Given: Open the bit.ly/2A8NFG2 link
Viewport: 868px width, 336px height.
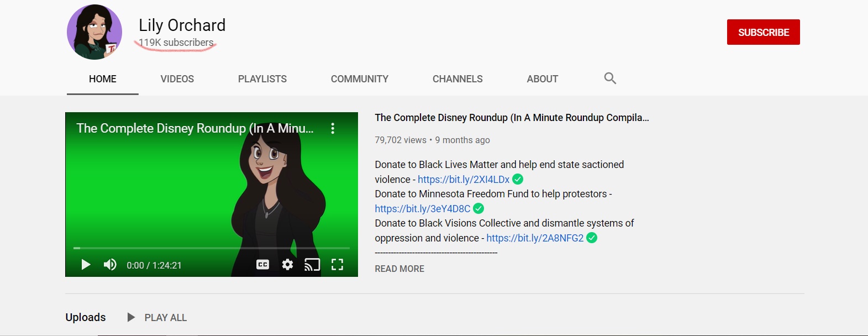Looking at the screenshot, I should [535, 238].
